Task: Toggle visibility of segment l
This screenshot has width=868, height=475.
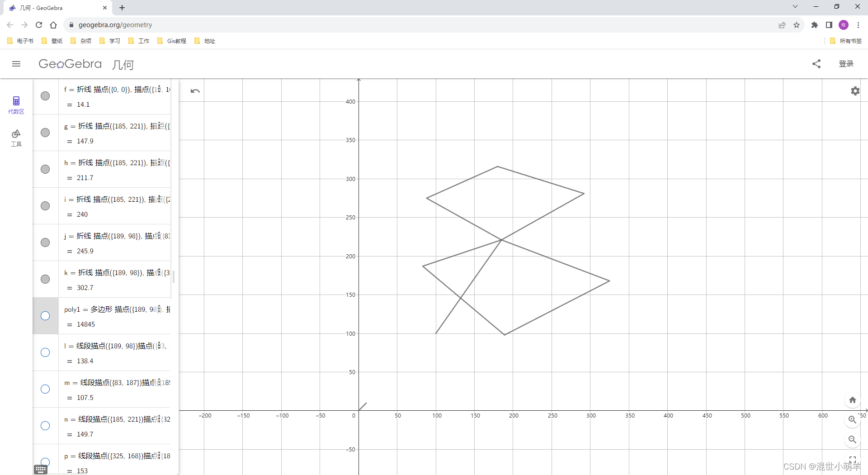Action: pyautogui.click(x=45, y=352)
